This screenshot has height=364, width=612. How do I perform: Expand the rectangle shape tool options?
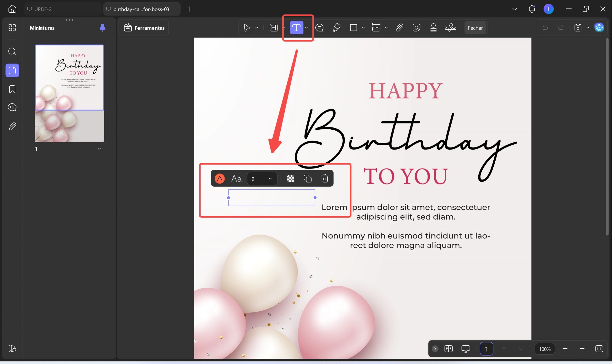[x=363, y=28]
